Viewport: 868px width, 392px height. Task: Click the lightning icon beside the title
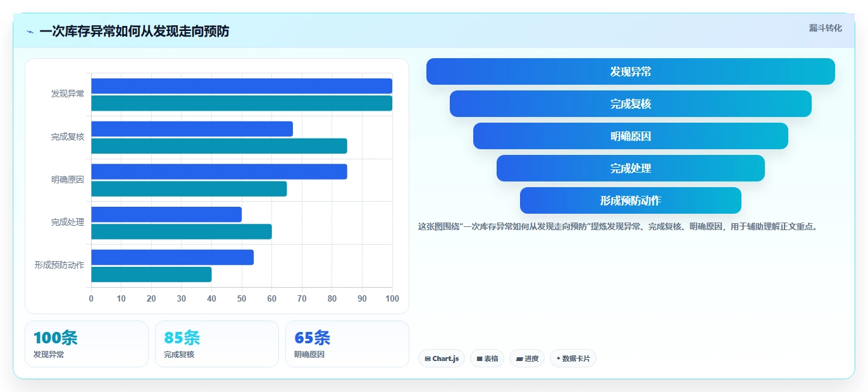30,32
